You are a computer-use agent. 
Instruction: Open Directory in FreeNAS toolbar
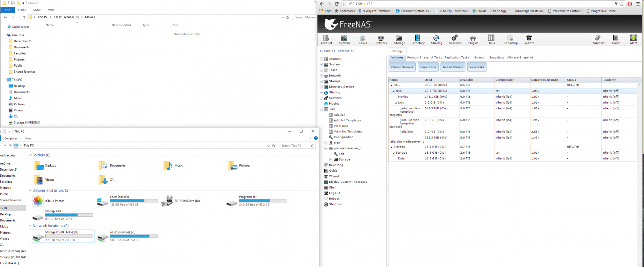[418, 40]
